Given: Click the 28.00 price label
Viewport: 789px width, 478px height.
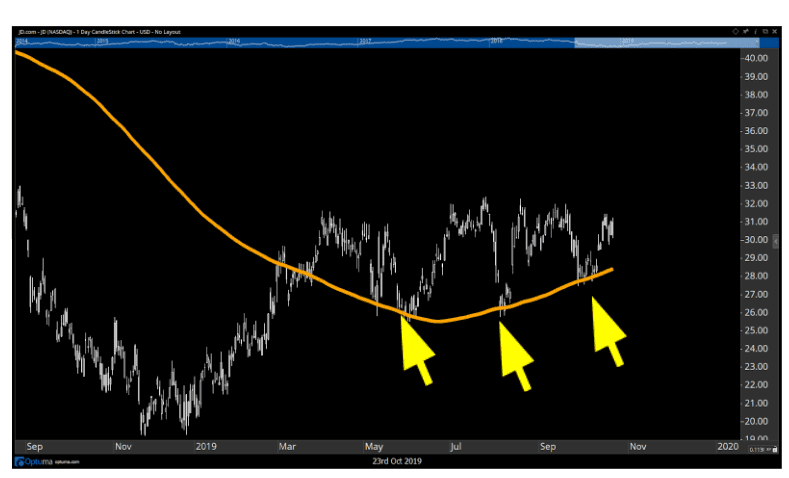Looking at the screenshot, I should tap(756, 276).
